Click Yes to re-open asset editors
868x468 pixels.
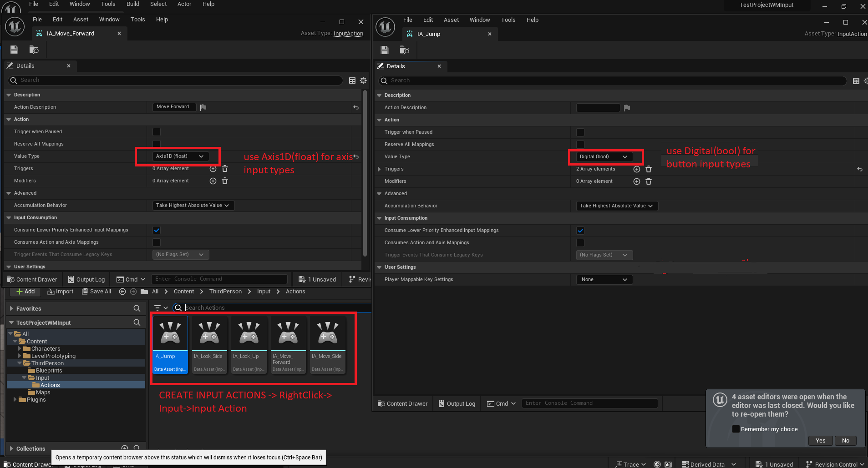(820, 440)
